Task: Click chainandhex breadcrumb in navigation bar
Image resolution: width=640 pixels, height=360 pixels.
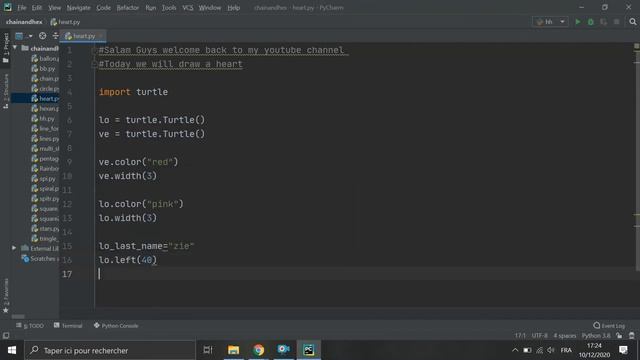Action: point(24,22)
